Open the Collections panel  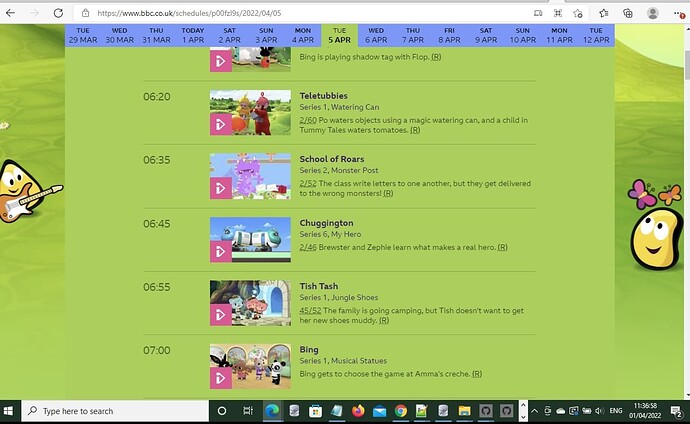[628, 13]
